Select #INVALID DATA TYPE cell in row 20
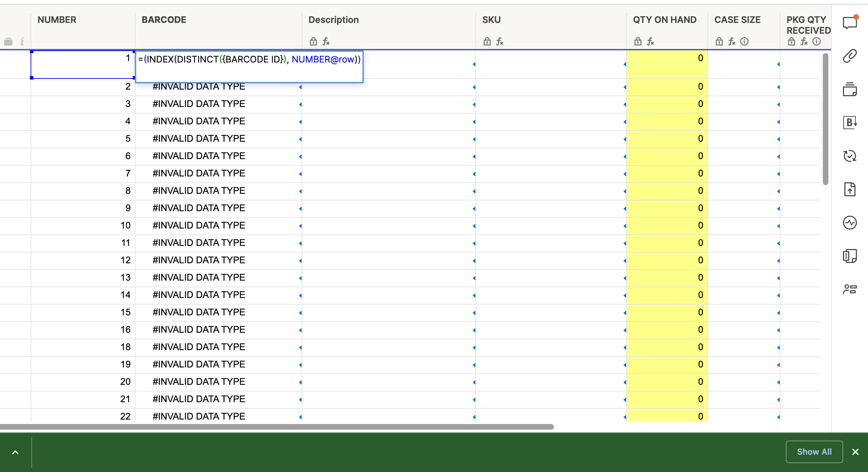Screen dimensions: 868x472 [219, 382]
